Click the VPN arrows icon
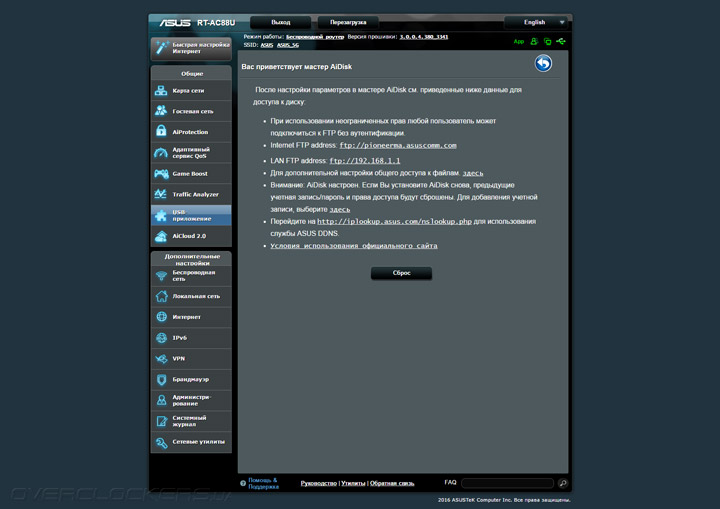The height and width of the screenshot is (509, 720). [x=162, y=358]
